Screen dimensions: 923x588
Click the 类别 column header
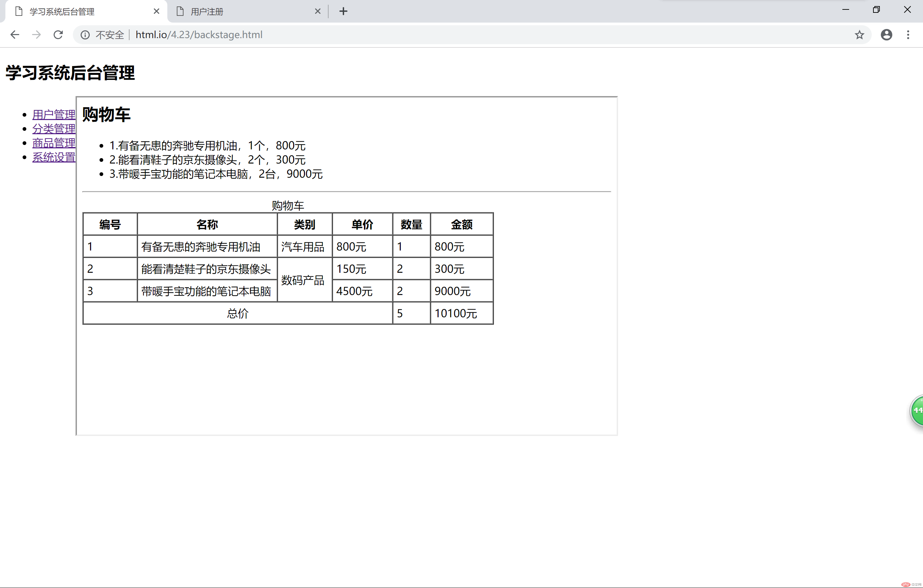(305, 224)
